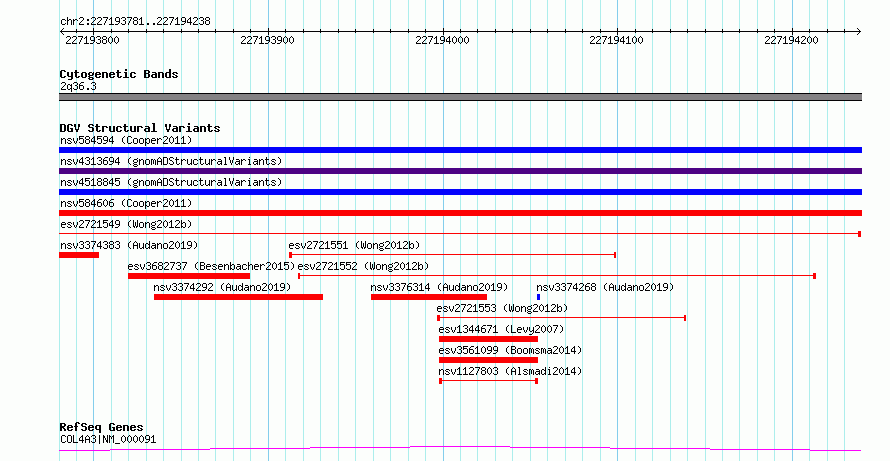The height and width of the screenshot is (461, 890).
Task: Click ruler tick label 227194200
Action: click(x=791, y=40)
